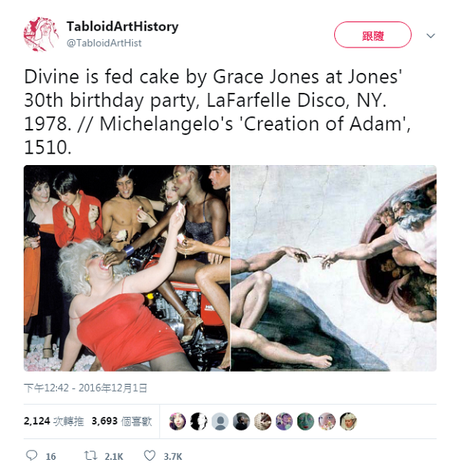Viewport: 461px width, 476px height.
Task: Expand the tweet options chevron
Action: tap(430, 36)
